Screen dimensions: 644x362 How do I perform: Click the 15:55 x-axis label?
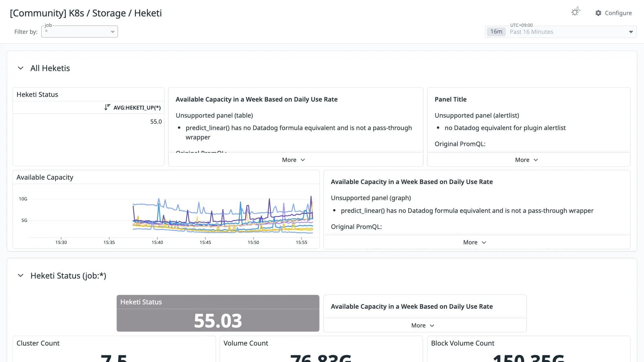[x=302, y=242]
